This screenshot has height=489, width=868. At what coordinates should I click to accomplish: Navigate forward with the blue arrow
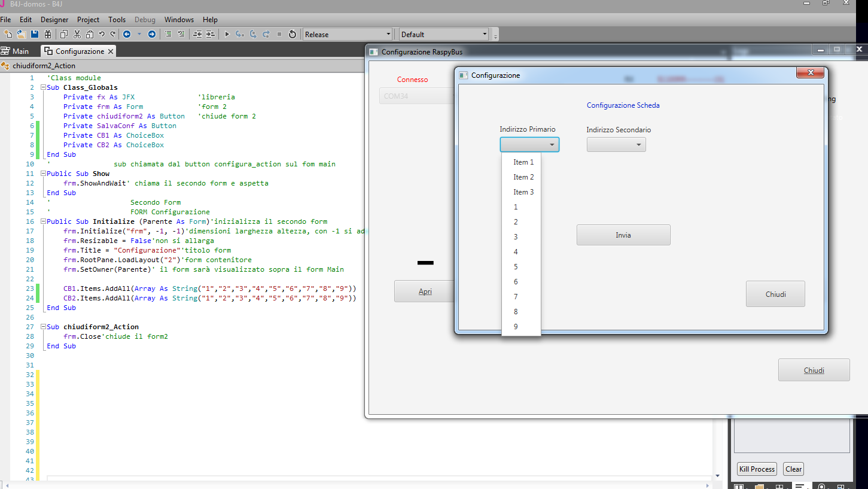tap(152, 34)
